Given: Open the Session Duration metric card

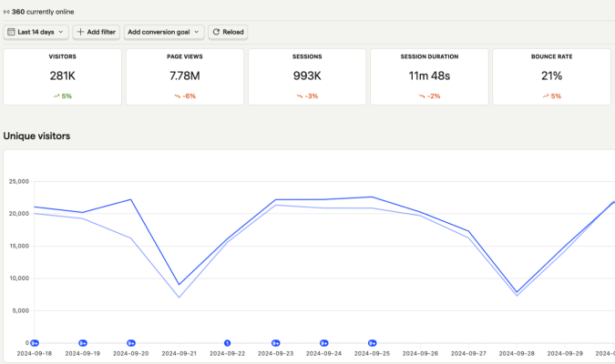Looking at the screenshot, I should pos(429,77).
